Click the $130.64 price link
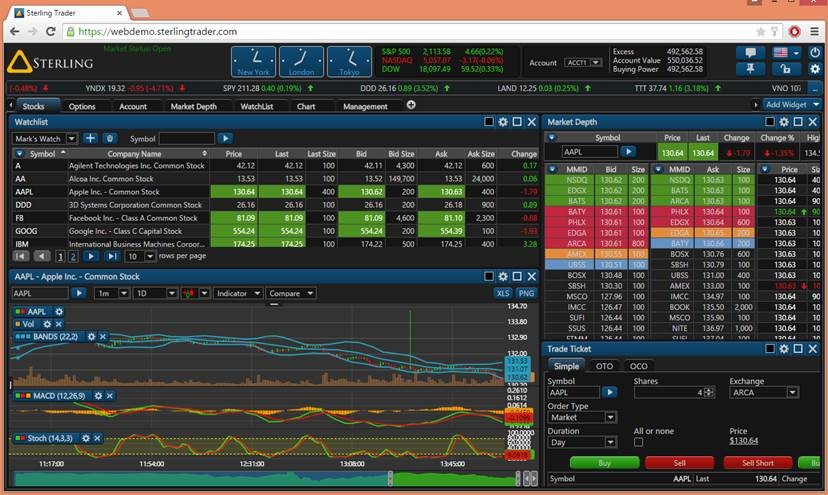 coord(744,441)
